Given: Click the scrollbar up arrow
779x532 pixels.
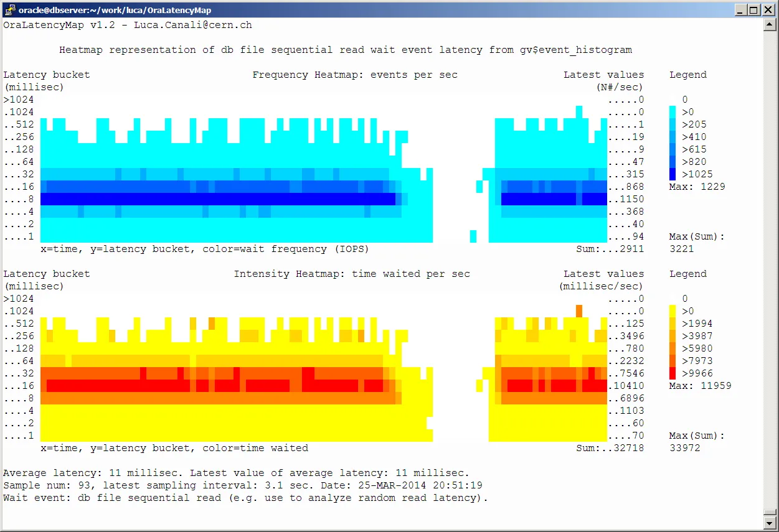Looking at the screenshot, I should 770,24.
